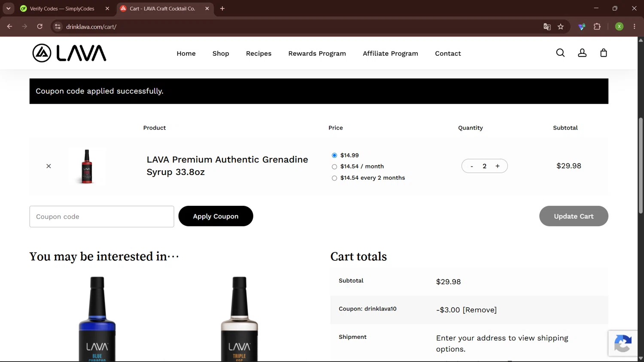Click the browser back arrow
The image size is (644, 362).
point(9,27)
